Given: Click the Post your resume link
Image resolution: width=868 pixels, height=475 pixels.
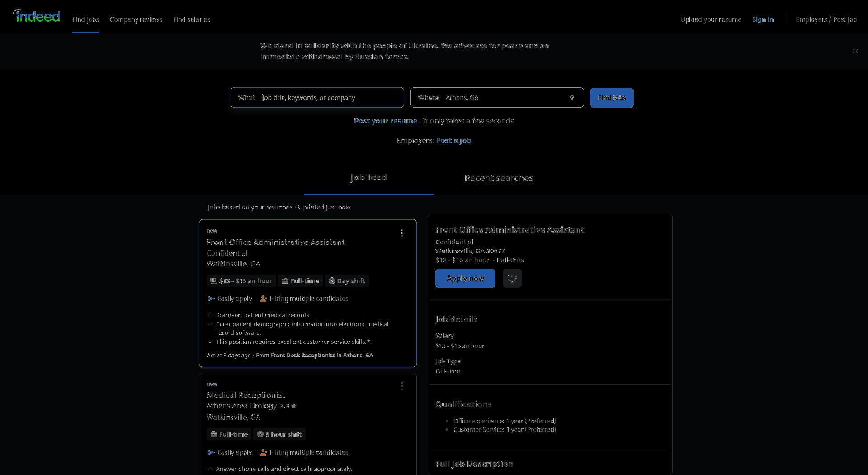Looking at the screenshot, I should tap(385, 121).
